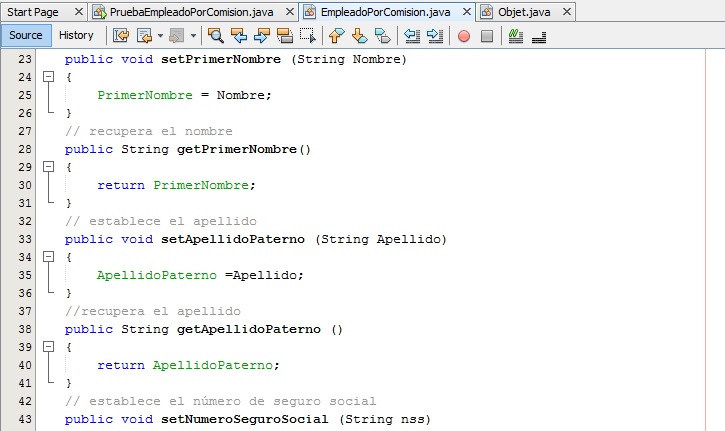Screen dimensions: 725x431
Task: Comment out code using the Comment icon
Action: coord(516,36)
